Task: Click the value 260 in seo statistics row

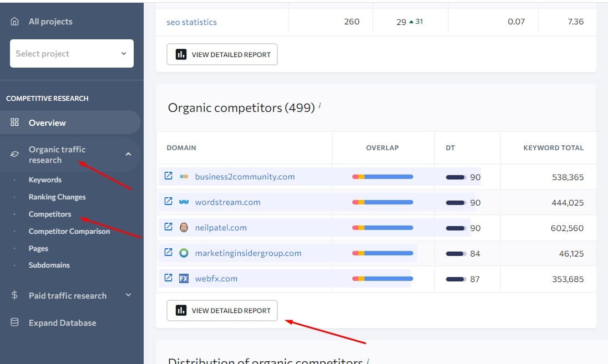Action: coord(352,22)
